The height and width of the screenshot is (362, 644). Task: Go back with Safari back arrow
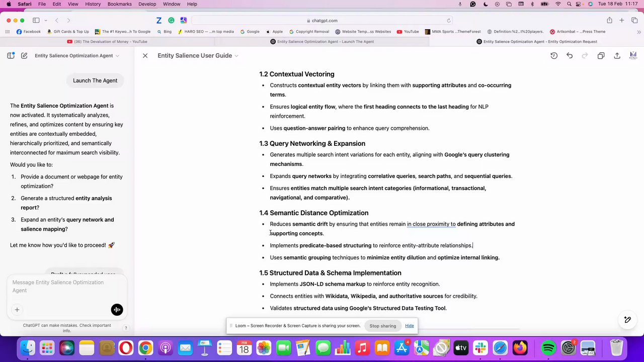pyautogui.click(x=57, y=21)
